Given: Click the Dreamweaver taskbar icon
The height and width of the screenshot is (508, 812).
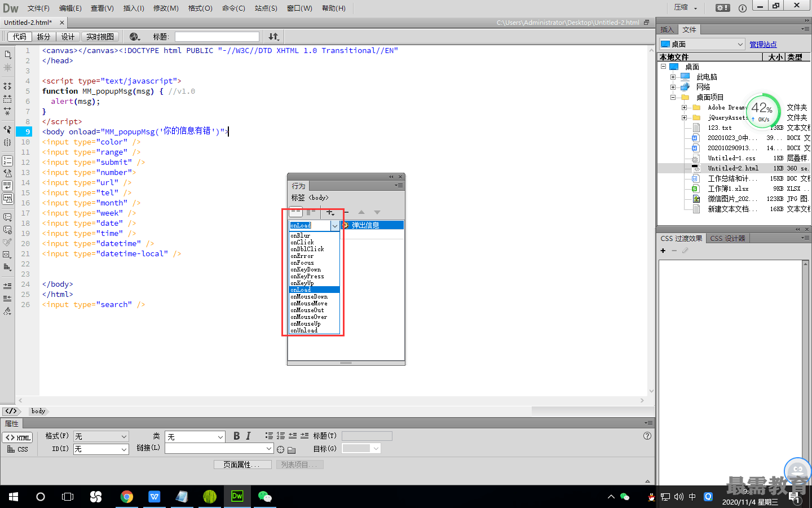Looking at the screenshot, I should click(237, 497).
